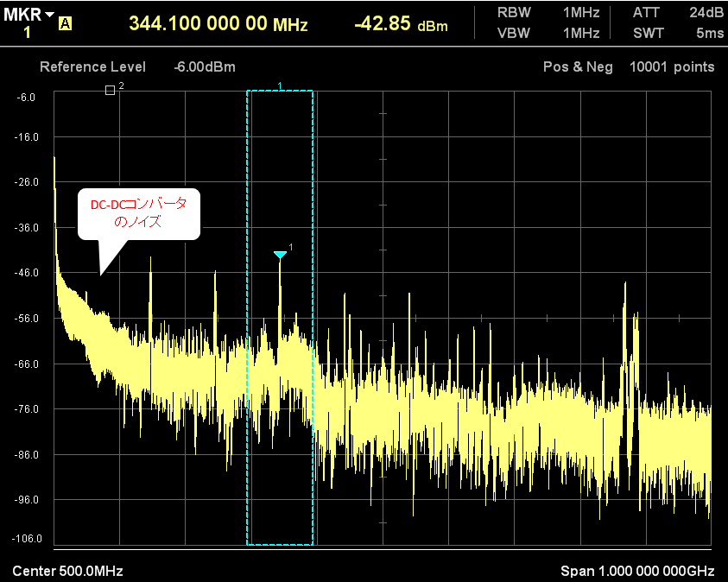This screenshot has width=728, height=582.
Task: Select the RBW 1MHz setting
Action: [x=548, y=13]
